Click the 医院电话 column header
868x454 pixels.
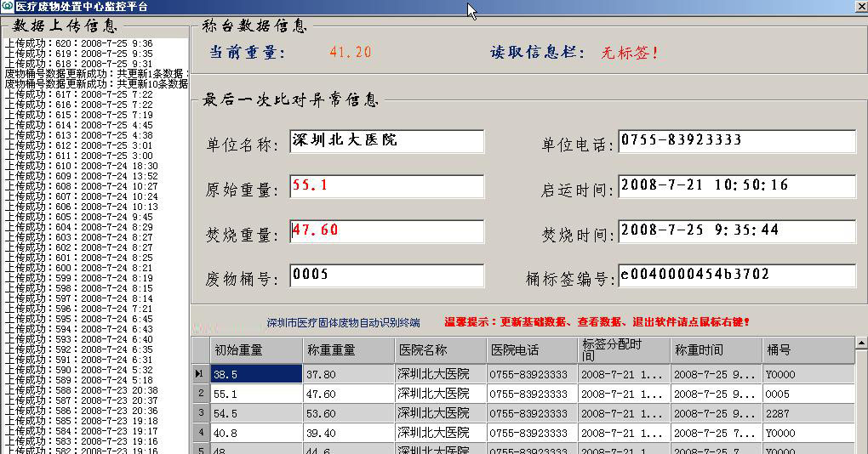[531, 349]
